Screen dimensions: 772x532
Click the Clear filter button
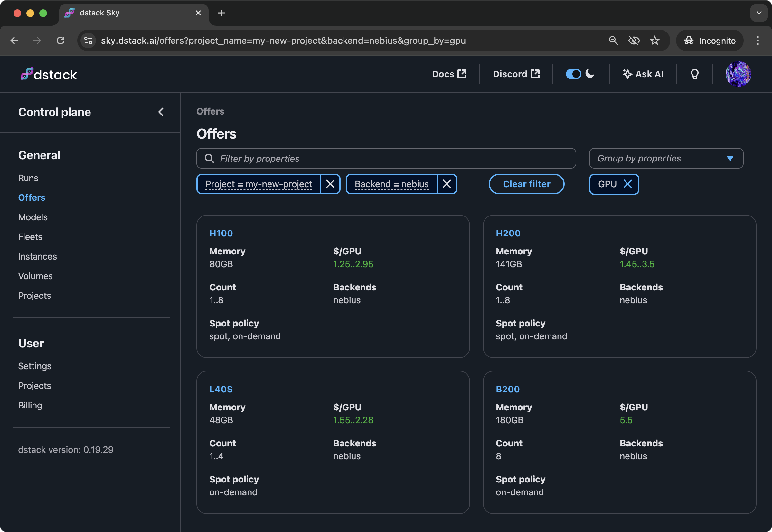point(526,184)
